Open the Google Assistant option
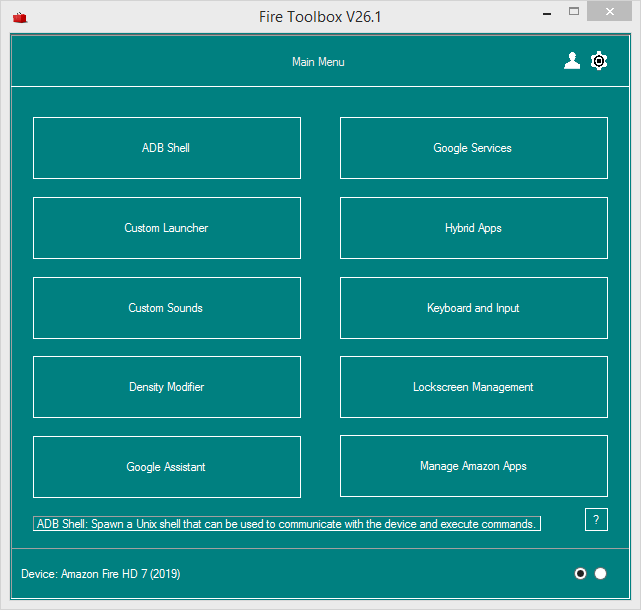This screenshot has height=610, width=641. click(167, 467)
